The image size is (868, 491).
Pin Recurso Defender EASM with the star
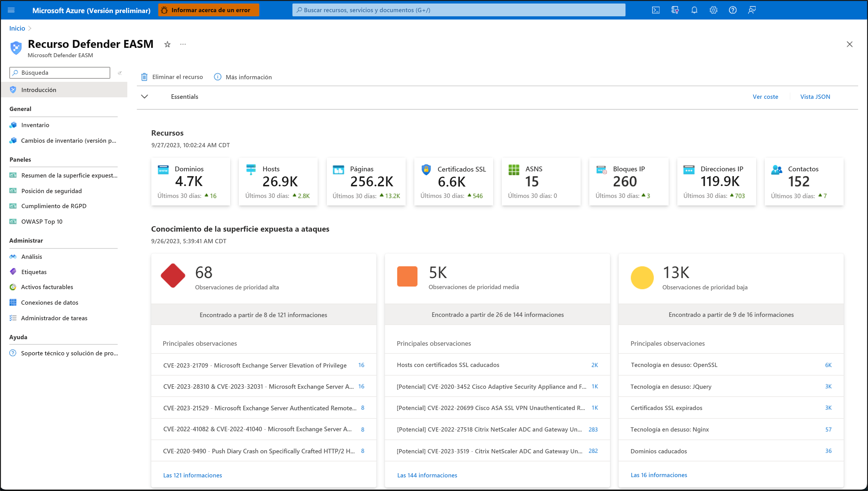167,44
